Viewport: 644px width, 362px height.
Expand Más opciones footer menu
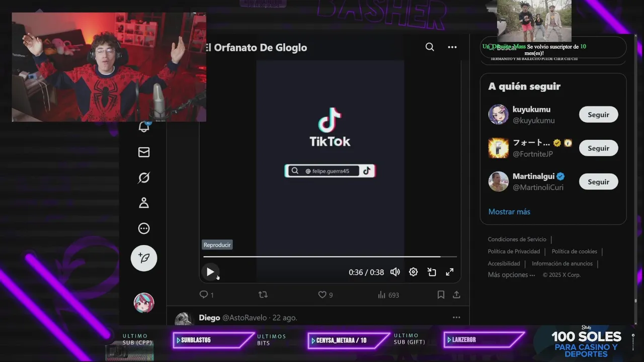511,275
